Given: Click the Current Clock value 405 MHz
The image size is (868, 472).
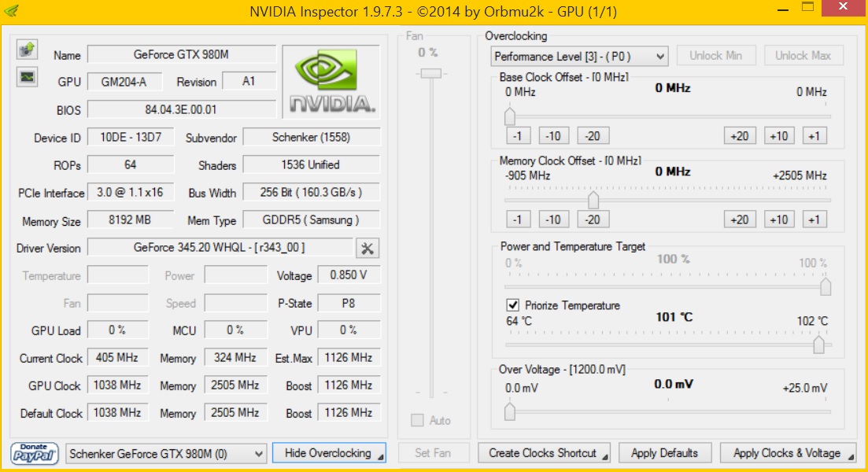Looking at the screenshot, I should coord(117,357).
